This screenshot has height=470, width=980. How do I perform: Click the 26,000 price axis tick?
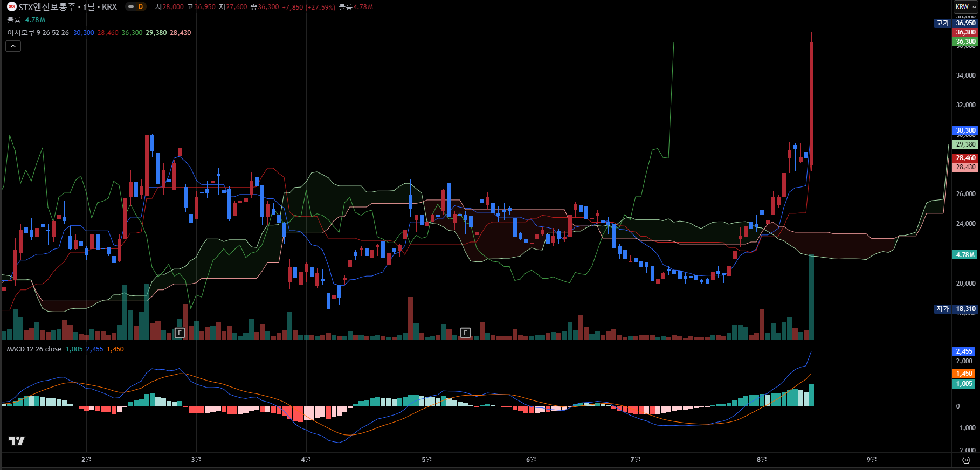965,194
